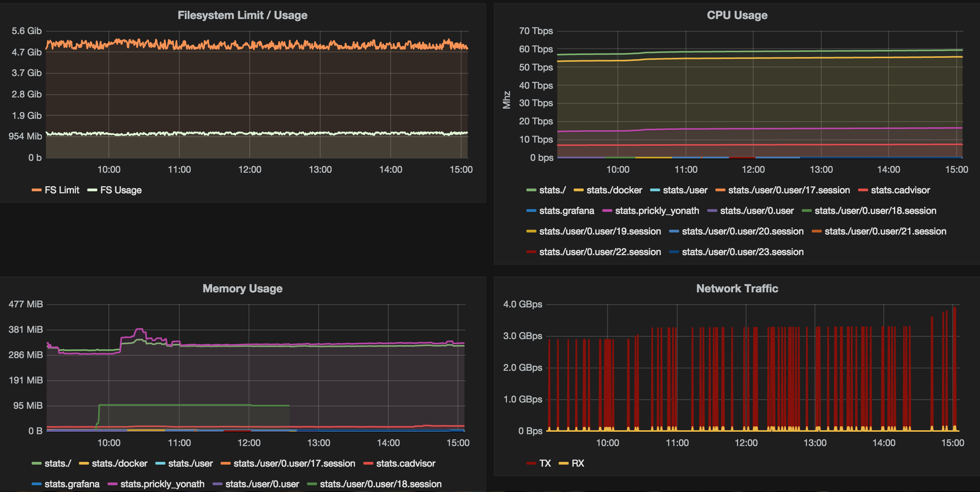Toggle stats.cadvisor in CPU Usage legend
980x492 pixels.
pos(900,190)
